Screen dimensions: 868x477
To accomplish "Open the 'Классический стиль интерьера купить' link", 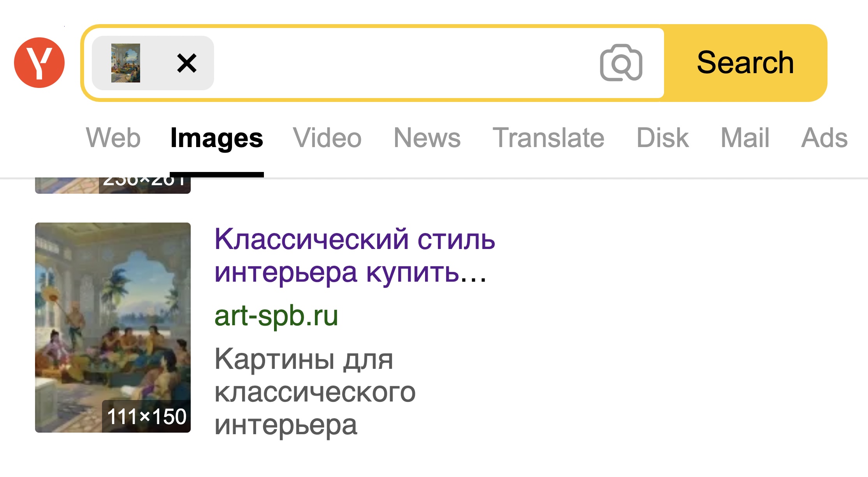I will (355, 255).
